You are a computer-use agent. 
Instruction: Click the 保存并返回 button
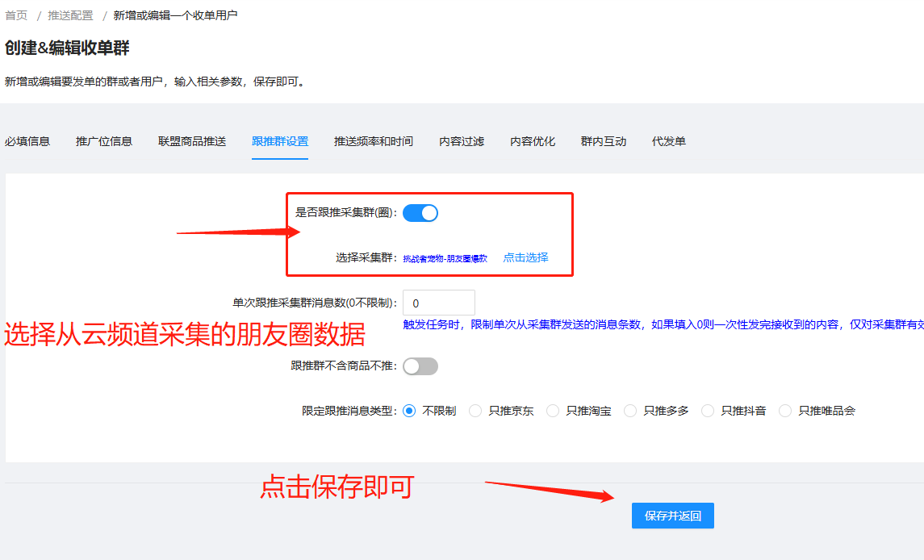point(672,516)
